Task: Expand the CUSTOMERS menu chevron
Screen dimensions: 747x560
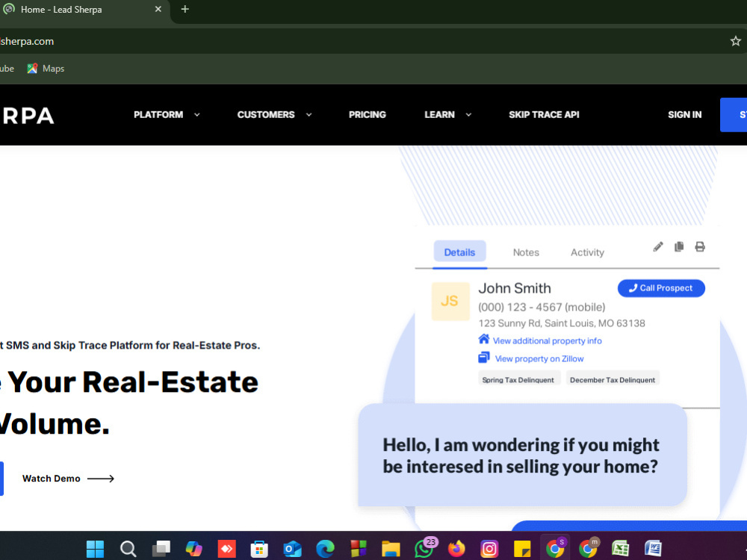Action: tap(309, 115)
